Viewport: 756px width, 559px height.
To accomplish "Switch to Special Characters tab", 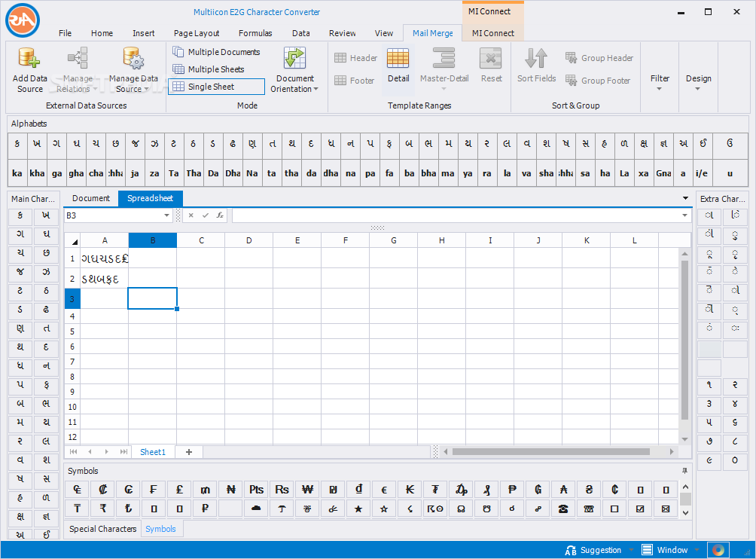I will (x=102, y=529).
